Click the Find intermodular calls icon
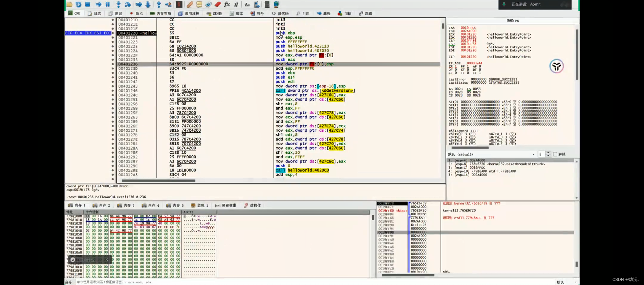644x285 pixels. click(x=257, y=4)
